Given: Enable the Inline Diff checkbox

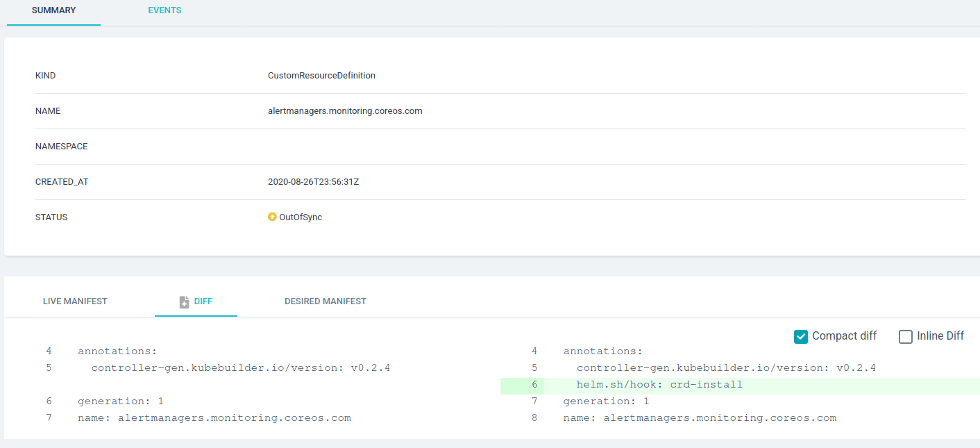Looking at the screenshot, I should pos(906,337).
